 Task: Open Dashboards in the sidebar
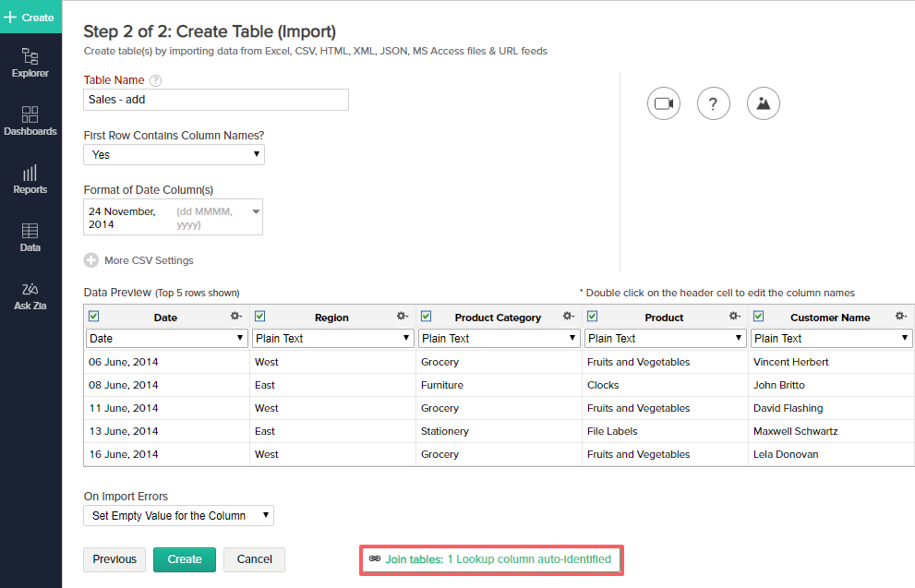click(x=30, y=121)
